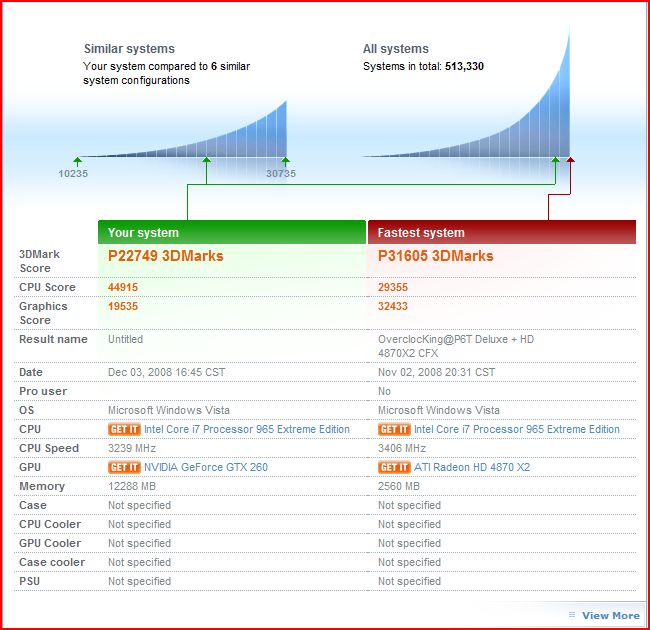Click GET IT badge beside ATI Radeon HD 4870 X2
This screenshot has width=650, height=630.
394,467
